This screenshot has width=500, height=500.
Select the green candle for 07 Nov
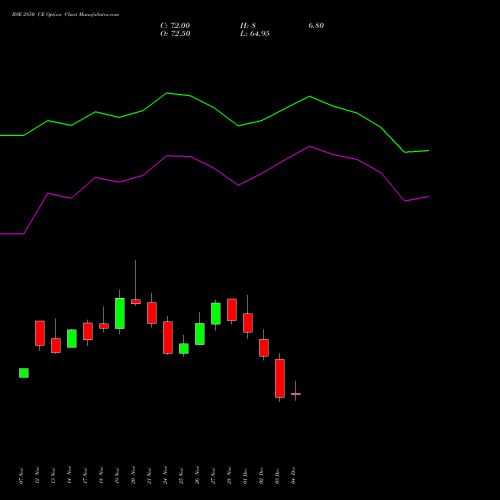point(24,373)
